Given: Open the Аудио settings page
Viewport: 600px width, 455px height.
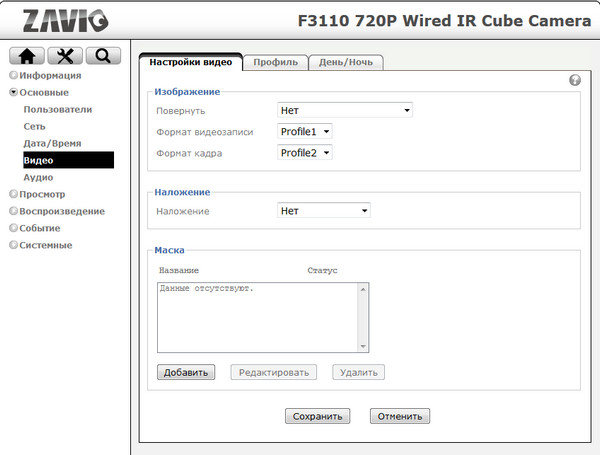Looking at the screenshot, I should click(x=38, y=177).
